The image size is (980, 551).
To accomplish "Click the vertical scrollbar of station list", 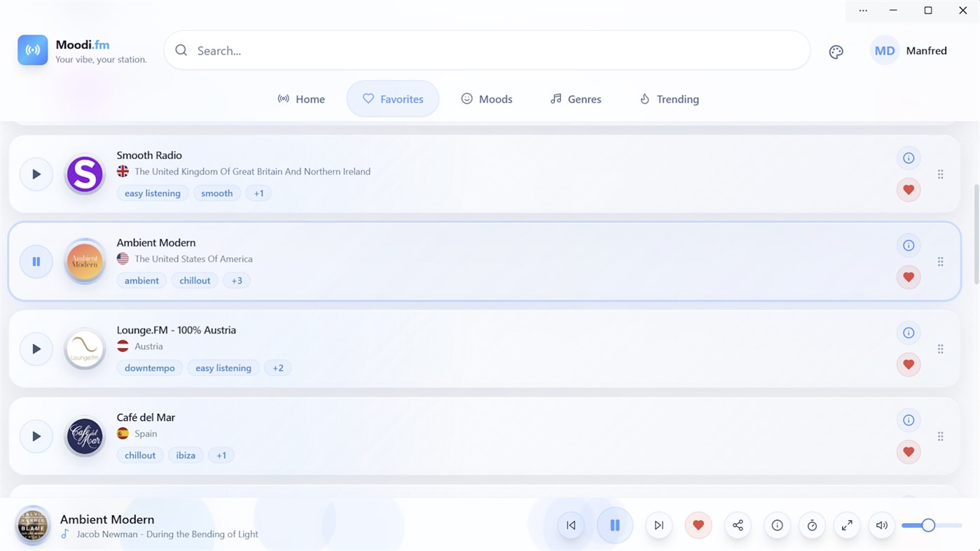I will (x=975, y=234).
